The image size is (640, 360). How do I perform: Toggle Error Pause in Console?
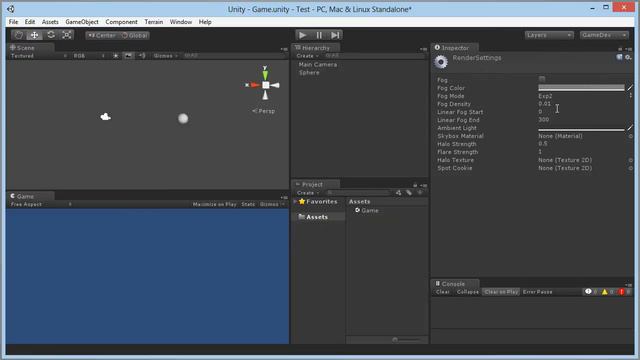click(538, 292)
